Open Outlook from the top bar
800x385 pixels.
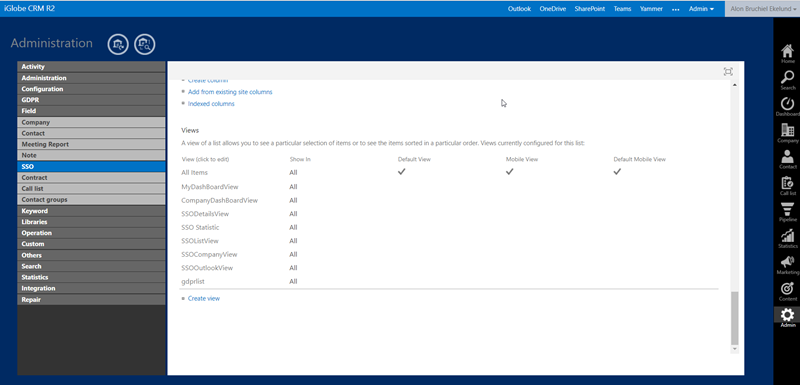tap(519, 9)
